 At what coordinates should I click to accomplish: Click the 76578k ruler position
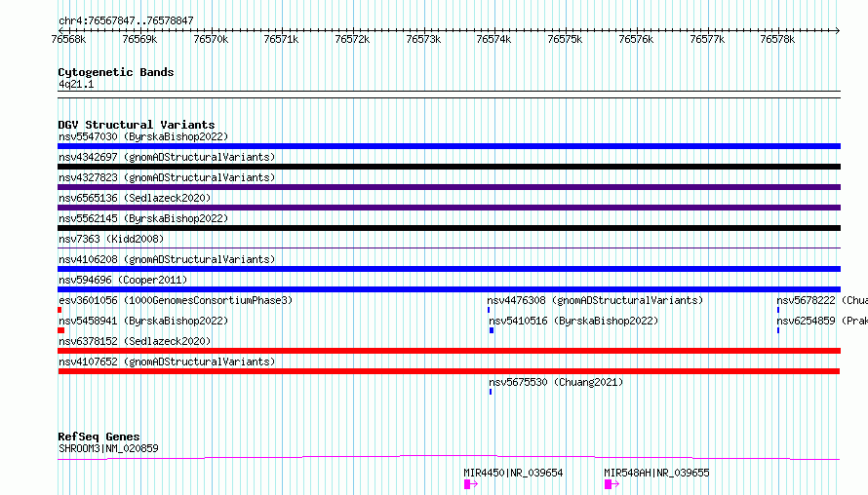(x=777, y=39)
